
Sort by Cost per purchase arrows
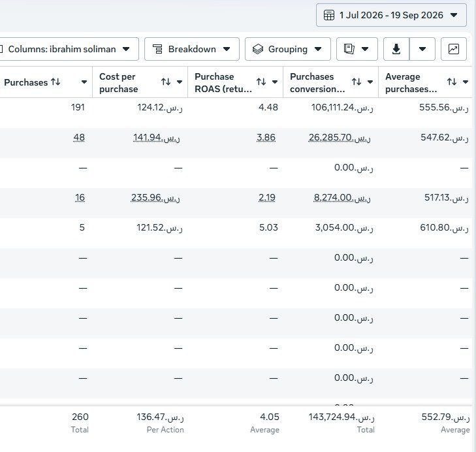click(166, 82)
